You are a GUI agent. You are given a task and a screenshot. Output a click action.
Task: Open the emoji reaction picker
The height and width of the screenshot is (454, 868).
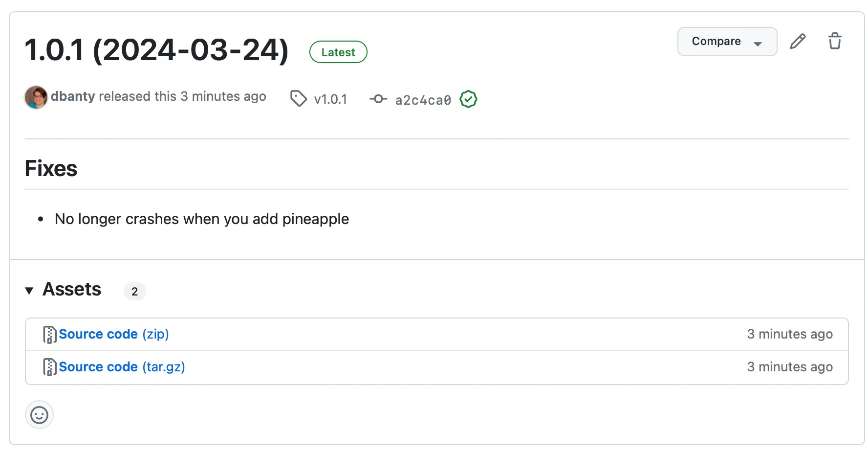tap(39, 414)
